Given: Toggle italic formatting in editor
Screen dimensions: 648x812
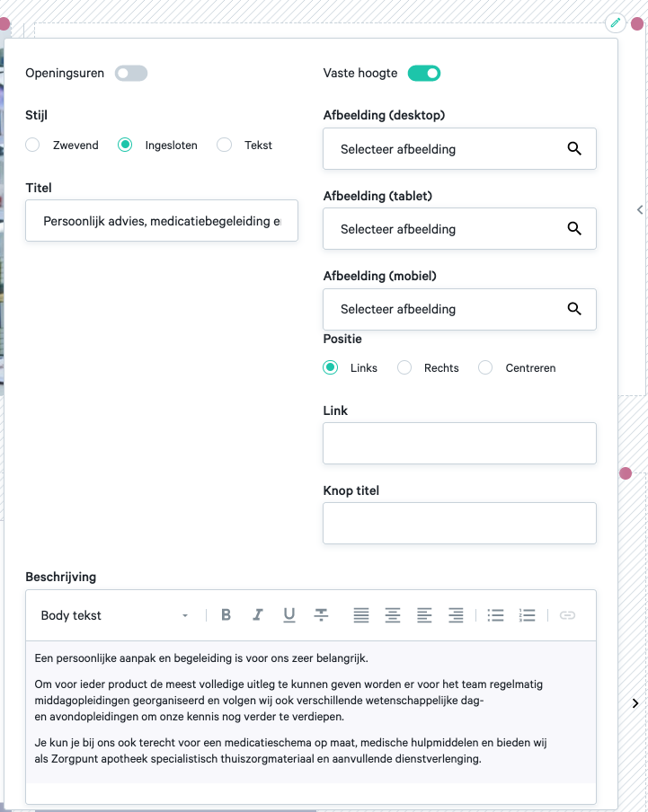Looking at the screenshot, I should pos(257,614).
